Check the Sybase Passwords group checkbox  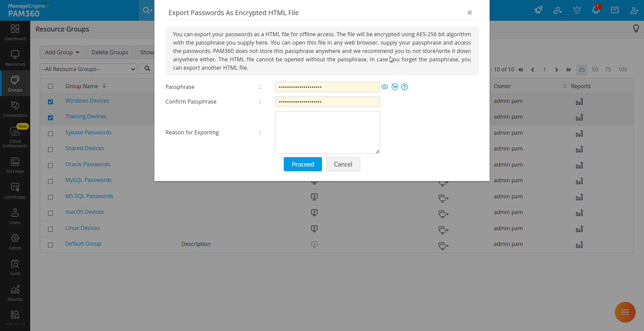click(x=50, y=134)
